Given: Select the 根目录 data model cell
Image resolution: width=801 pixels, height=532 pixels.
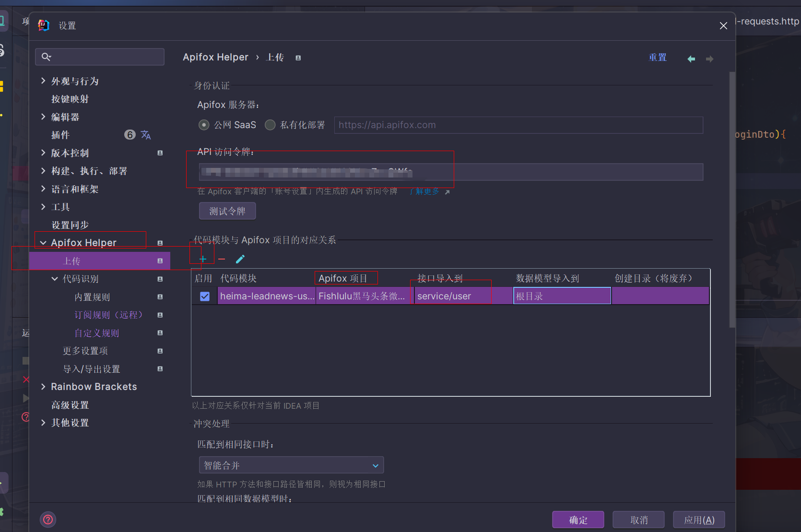Looking at the screenshot, I should [562, 296].
